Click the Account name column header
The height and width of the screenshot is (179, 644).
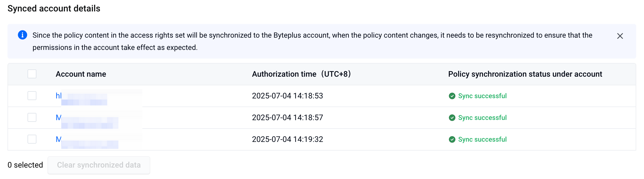tap(81, 74)
